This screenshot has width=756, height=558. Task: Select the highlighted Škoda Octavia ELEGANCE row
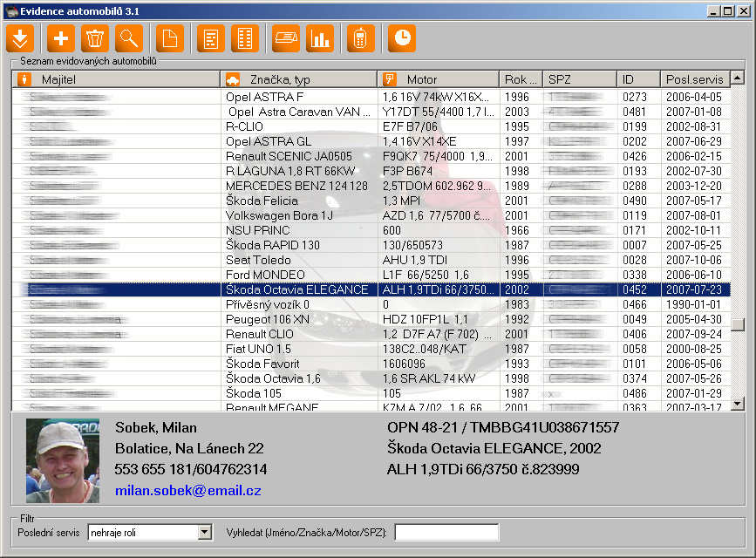pyautogui.click(x=371, y=289)
